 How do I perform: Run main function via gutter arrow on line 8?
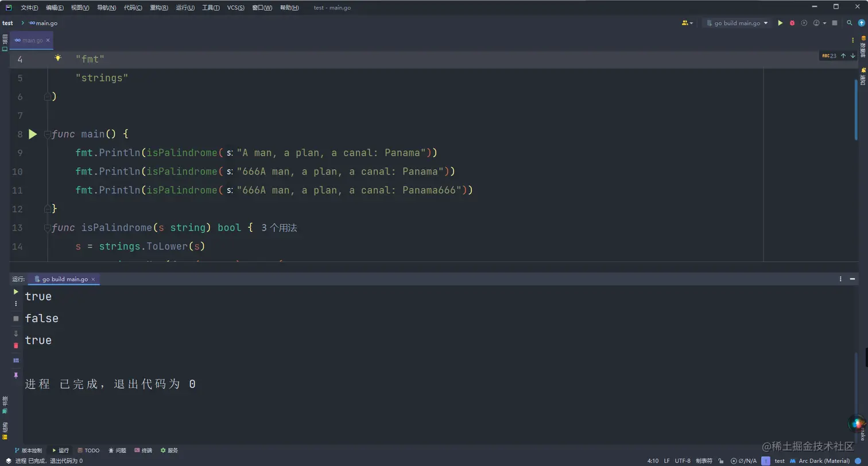tap(33, 134)
